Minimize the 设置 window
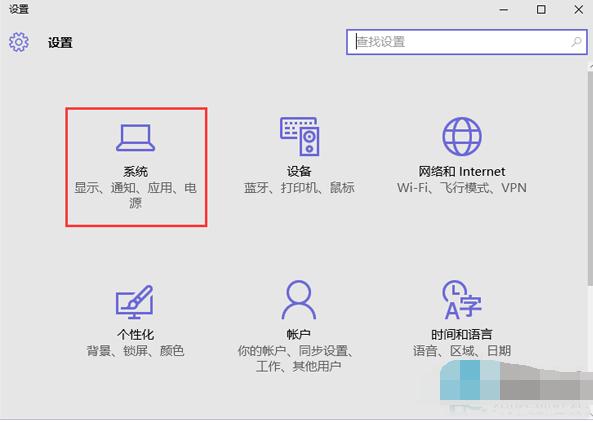The height and width of the screenshot is (422, 593). pos(504,10)
